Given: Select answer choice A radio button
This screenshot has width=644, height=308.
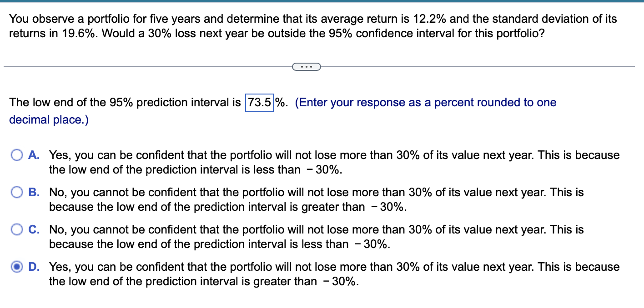Looking at the screenshot, I should 17,155.
